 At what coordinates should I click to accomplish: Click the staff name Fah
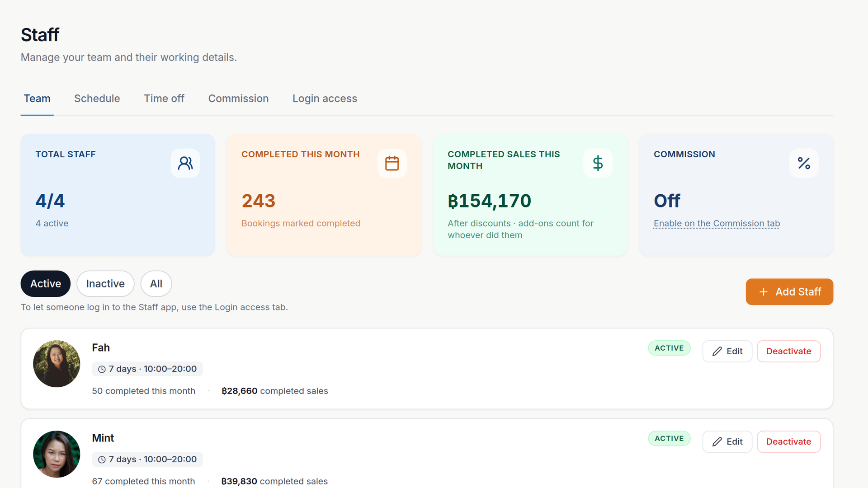click(x=101, y=347)
